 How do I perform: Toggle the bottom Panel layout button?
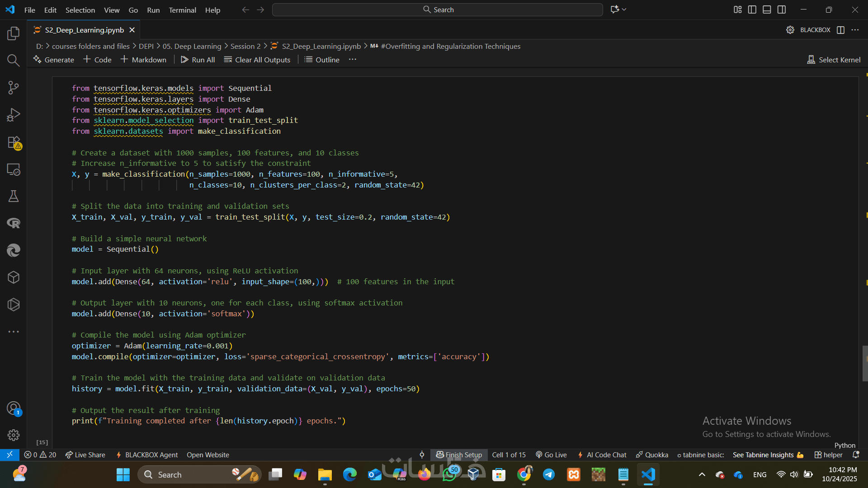[x=767, y=9]
